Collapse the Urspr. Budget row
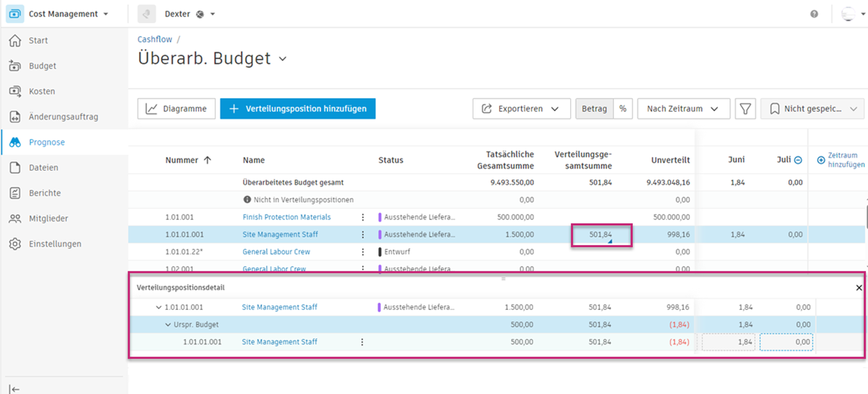The image size is (868, 394). (168, 324)
